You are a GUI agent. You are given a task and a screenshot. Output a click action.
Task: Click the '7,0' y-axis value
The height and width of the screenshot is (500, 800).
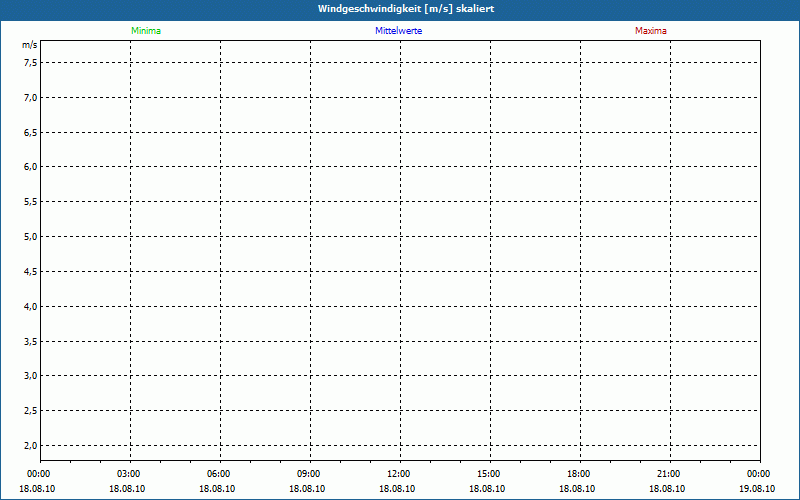click(x=31, y=97)
